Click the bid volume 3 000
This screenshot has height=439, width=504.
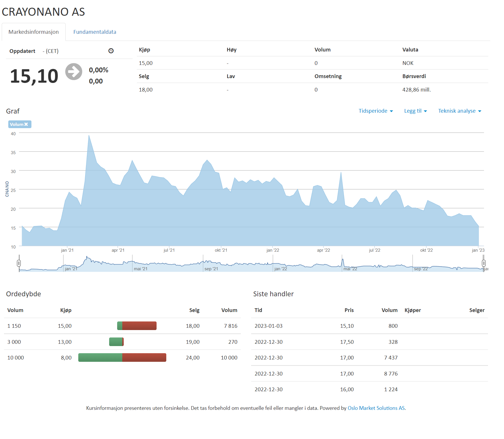(14, 342)
